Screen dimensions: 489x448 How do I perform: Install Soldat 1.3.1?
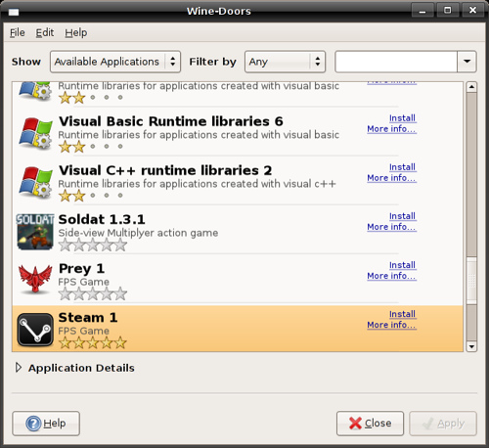tap(402, 216)
